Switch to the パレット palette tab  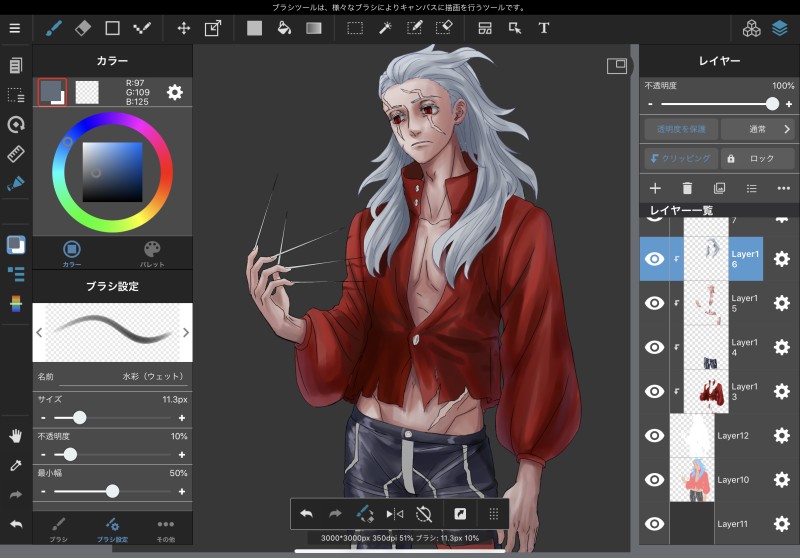(152, 254)
